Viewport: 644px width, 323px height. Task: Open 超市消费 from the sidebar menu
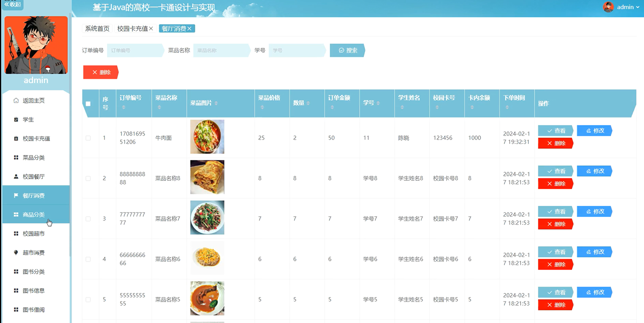[x=36, y=252]
